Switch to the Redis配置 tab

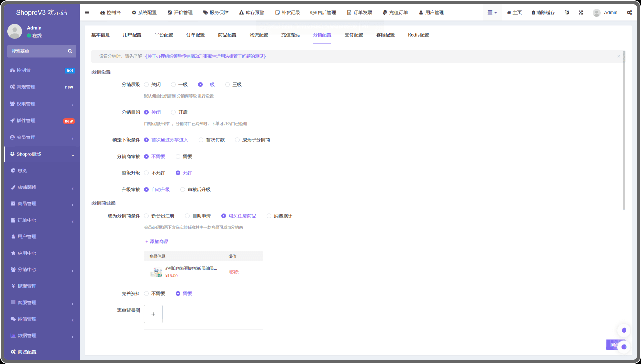[418, 35]
